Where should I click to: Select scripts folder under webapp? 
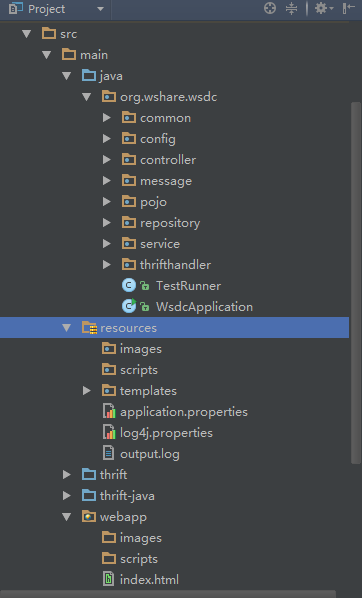point(139,559)
